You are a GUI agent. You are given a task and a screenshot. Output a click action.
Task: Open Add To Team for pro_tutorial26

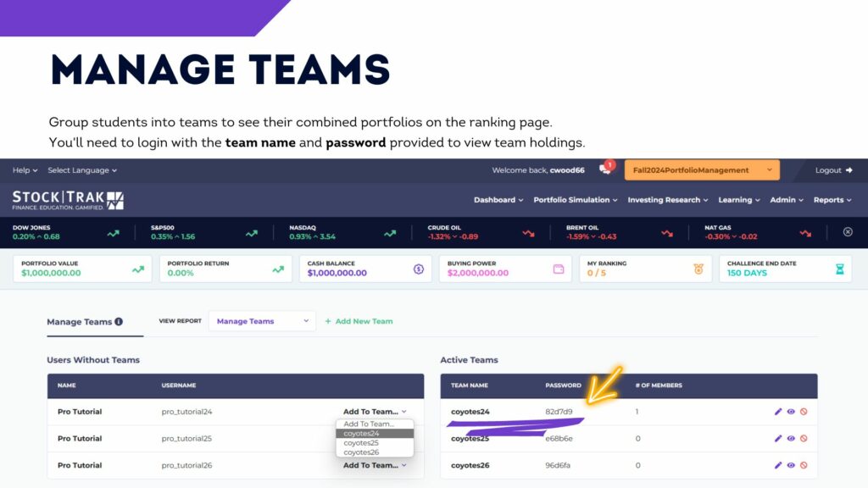pos(375,465)
